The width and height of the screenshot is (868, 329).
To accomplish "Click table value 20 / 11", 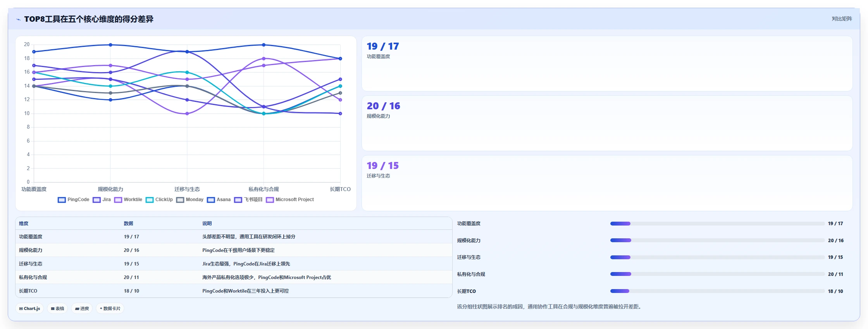I will click(131, 277).
